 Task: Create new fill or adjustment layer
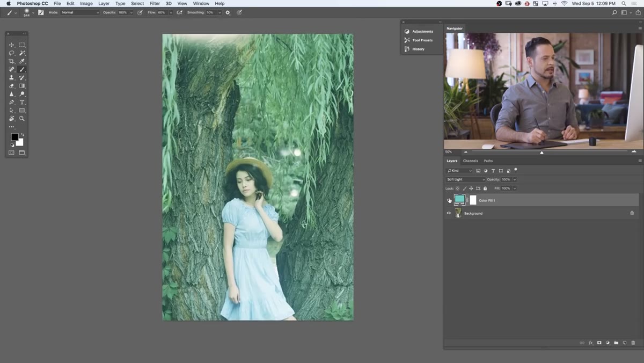[x=608, y=343]
